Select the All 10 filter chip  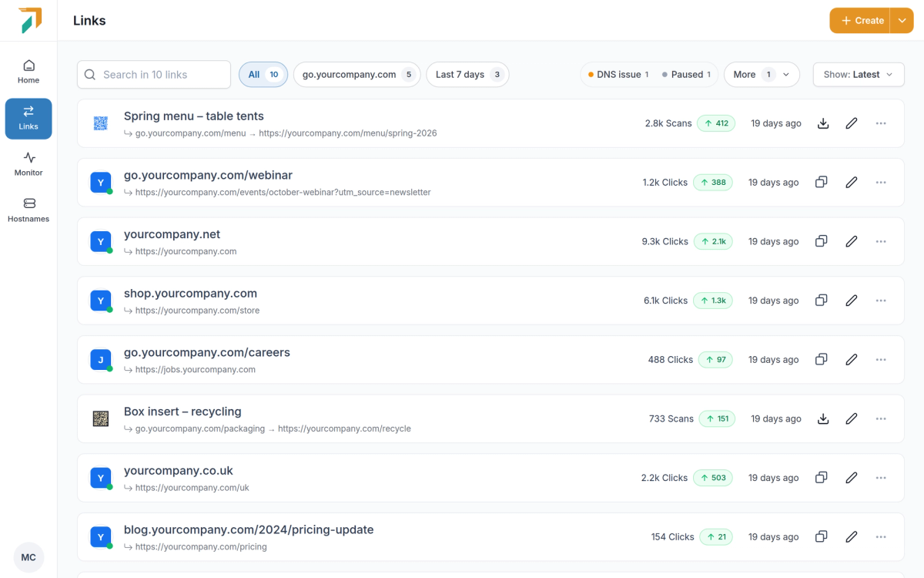(263, 75)
